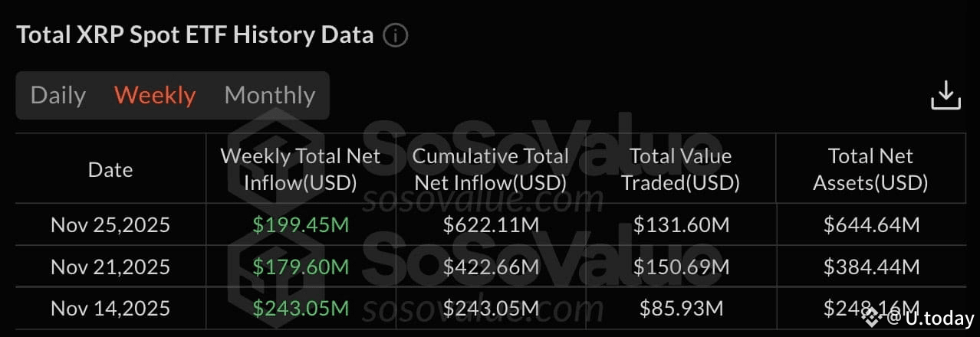Open the Monthly tab

tap(270, 95)
